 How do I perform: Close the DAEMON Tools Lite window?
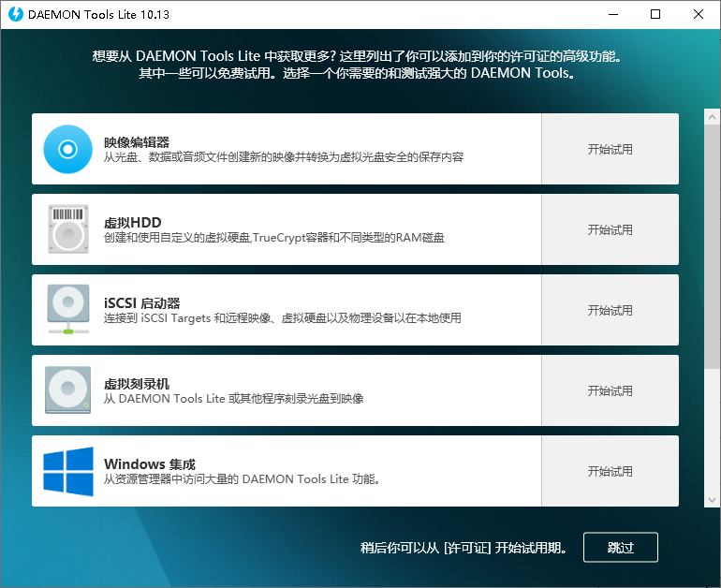tap(698, 14)
